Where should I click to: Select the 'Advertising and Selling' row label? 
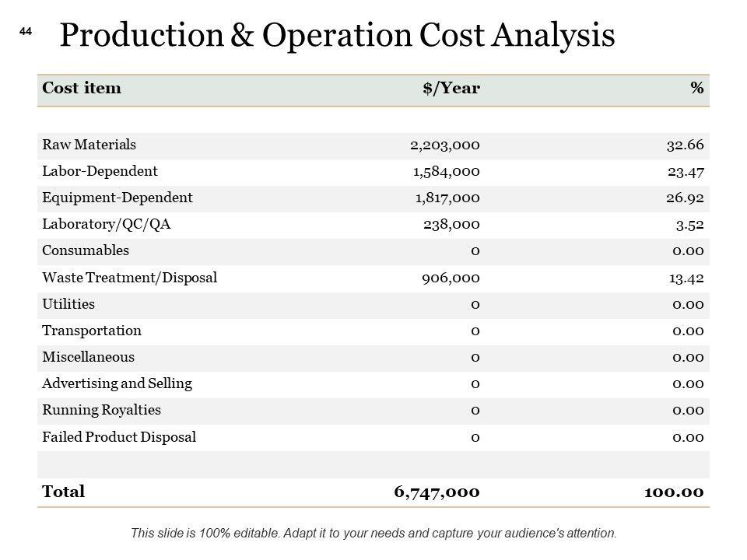pos(117,383)
